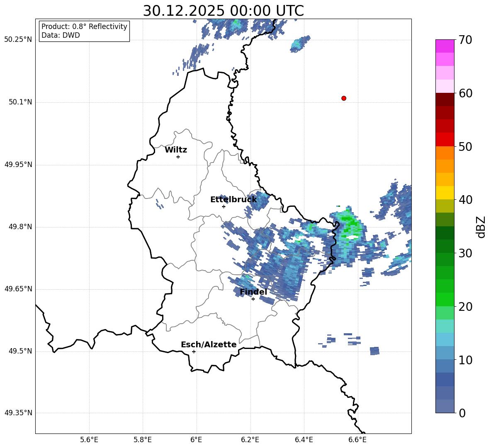Image resolution: width=491 pixels, height=448 pixels.
Task: Click the Wiltz city label
Action: coord(176,150)
